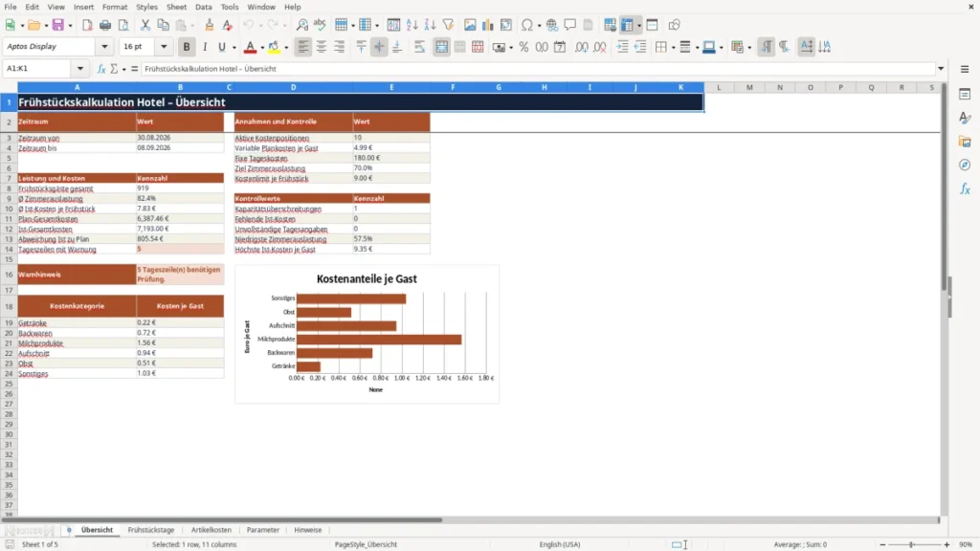Open the Function Wizard in formula bar
980x551 pixels.
[x=101, y=69]
